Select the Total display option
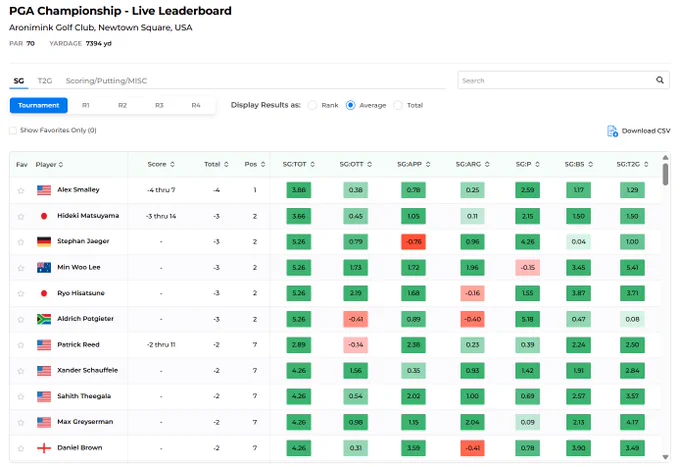Image resolution: width=680 pixels, height=467 pixels. 398,105
